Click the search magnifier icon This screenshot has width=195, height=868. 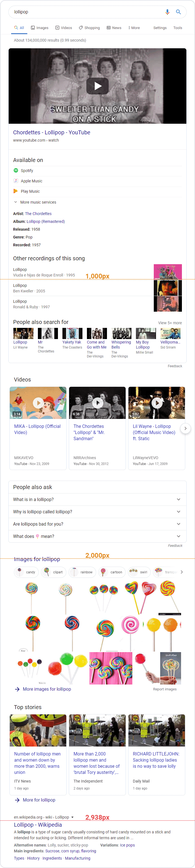pyautogui.click(x=179, y=12)
